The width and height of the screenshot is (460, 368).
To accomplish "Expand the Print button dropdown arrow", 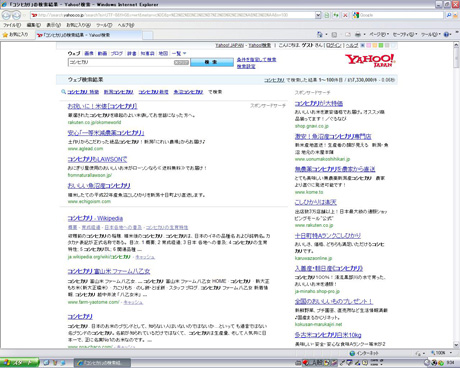I will pyautogui.click(x=364, y=34).
